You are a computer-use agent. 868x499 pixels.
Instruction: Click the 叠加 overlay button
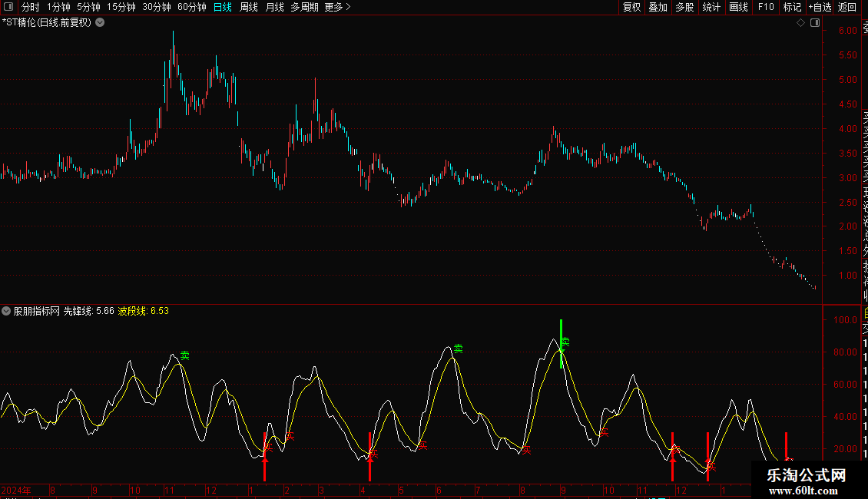(658, 7)
